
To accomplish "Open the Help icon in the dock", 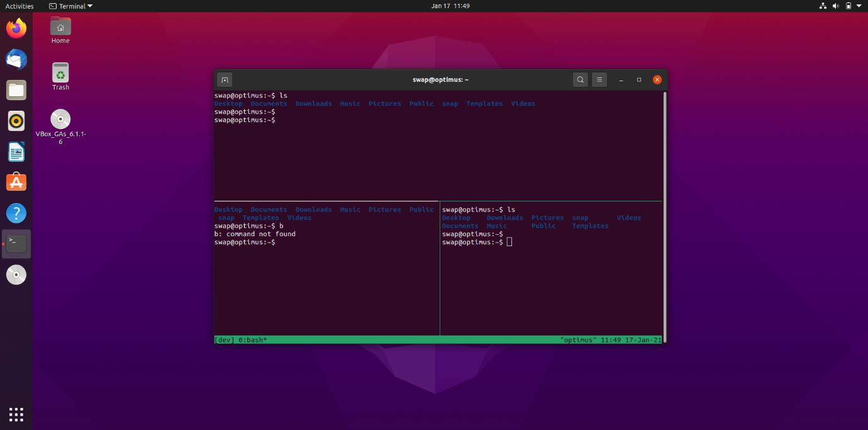I will (16, 213).
